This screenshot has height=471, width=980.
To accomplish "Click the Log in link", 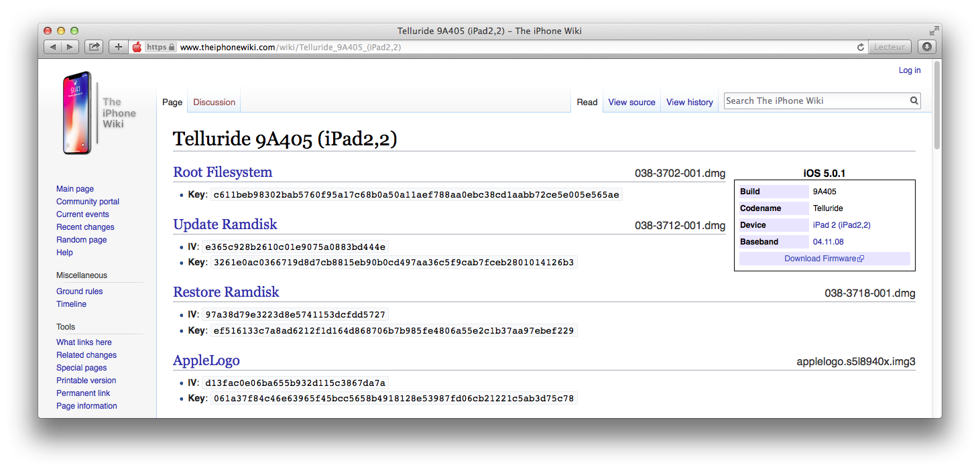I will point(910,70).
